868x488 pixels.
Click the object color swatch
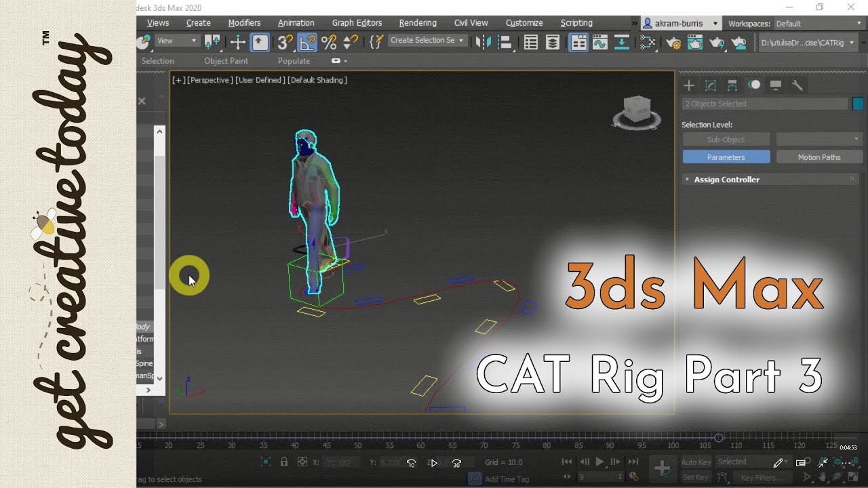858,104
